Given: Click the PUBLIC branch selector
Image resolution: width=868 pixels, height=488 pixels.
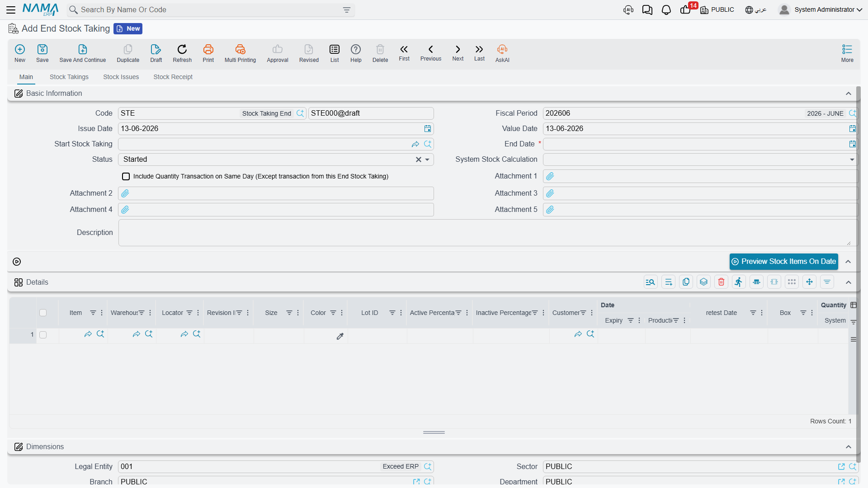Looking at the screenshot, I should (717, 9).
